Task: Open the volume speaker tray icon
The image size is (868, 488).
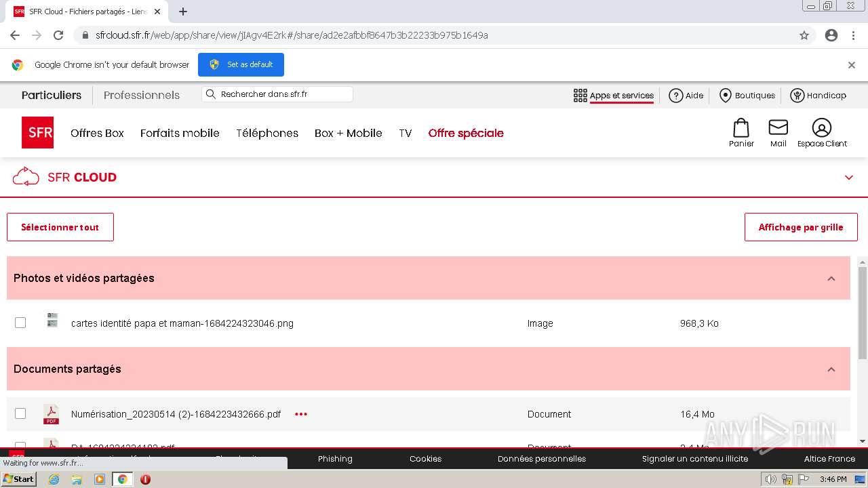Action: click(x=770, y=479)
